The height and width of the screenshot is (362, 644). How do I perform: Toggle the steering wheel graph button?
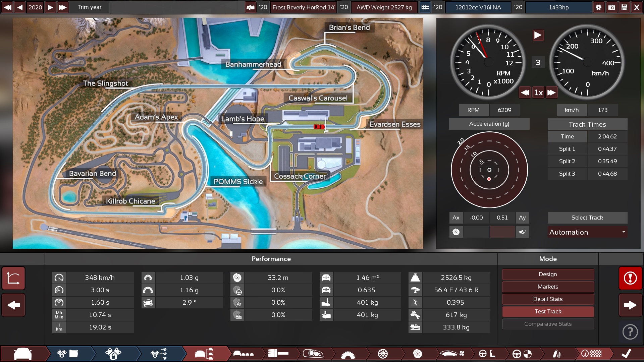click(456, 232)
